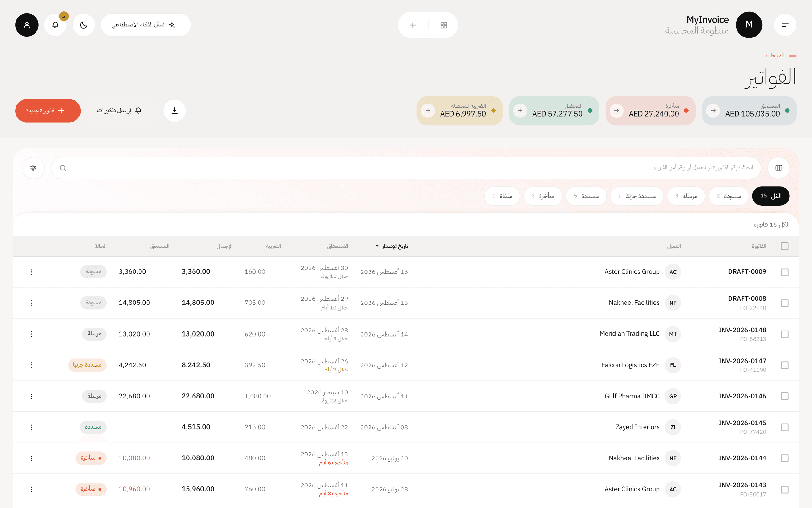Open arrow on المحصّل AED 57,277.50 card
Viewport: 812px width, 508px height.
(520, 110)
